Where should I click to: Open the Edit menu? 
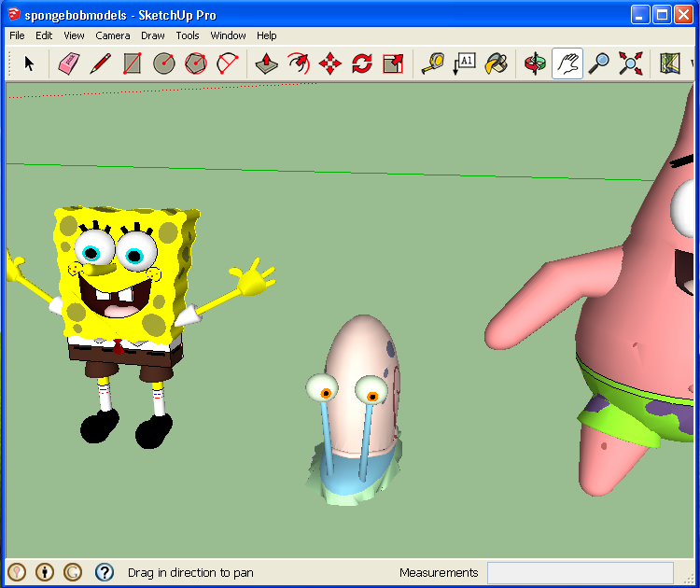click(44, 35)
